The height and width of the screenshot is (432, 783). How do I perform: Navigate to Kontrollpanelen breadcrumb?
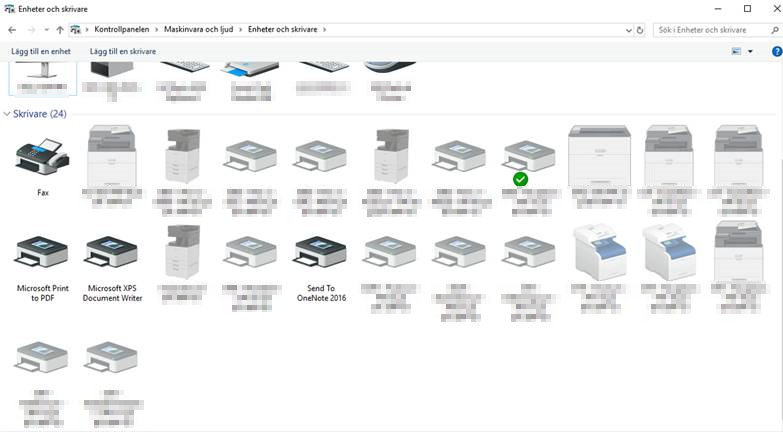[x=122, y=30]
